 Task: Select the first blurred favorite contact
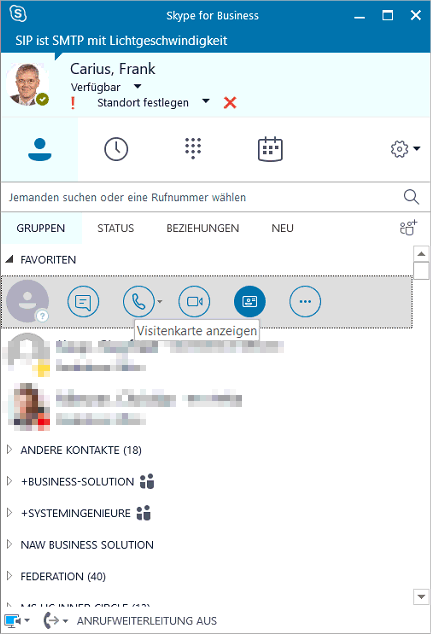point(206,355)
